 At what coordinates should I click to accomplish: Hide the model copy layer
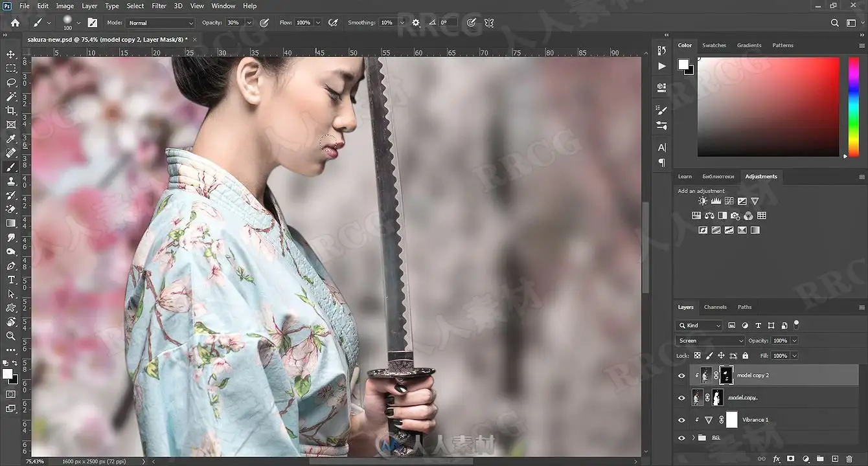pos(681,397)
